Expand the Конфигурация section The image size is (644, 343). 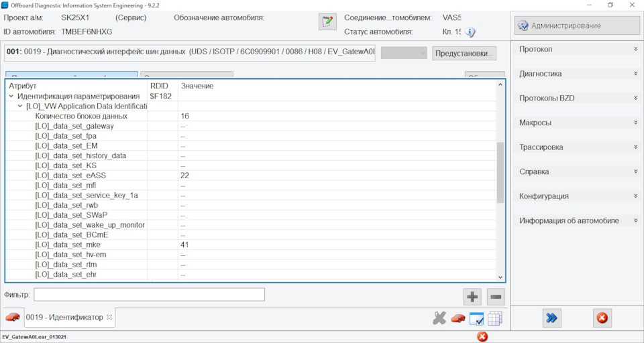click(x=577, y=196)
